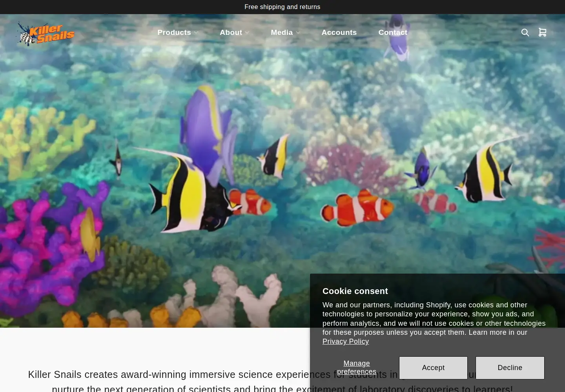Viewport: 565px width, 392px height.
Task: Decline cookies in consent banner
Action: click(510, 368)
